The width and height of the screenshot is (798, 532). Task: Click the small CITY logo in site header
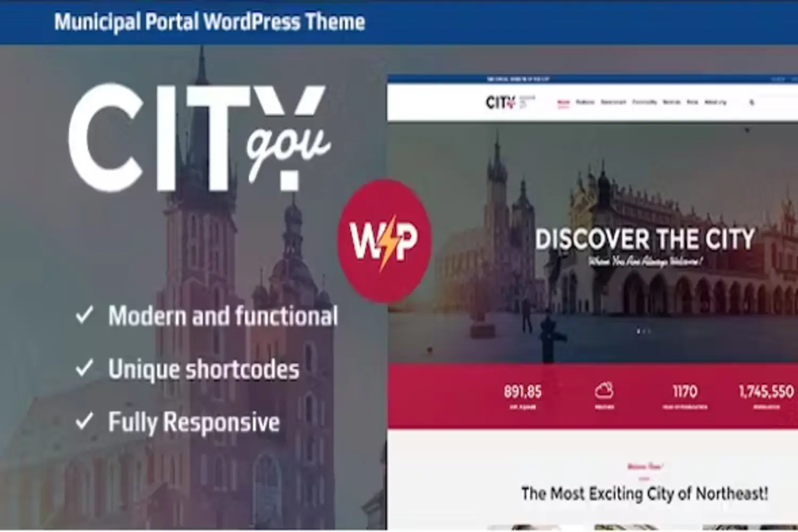tap(501, 102)
